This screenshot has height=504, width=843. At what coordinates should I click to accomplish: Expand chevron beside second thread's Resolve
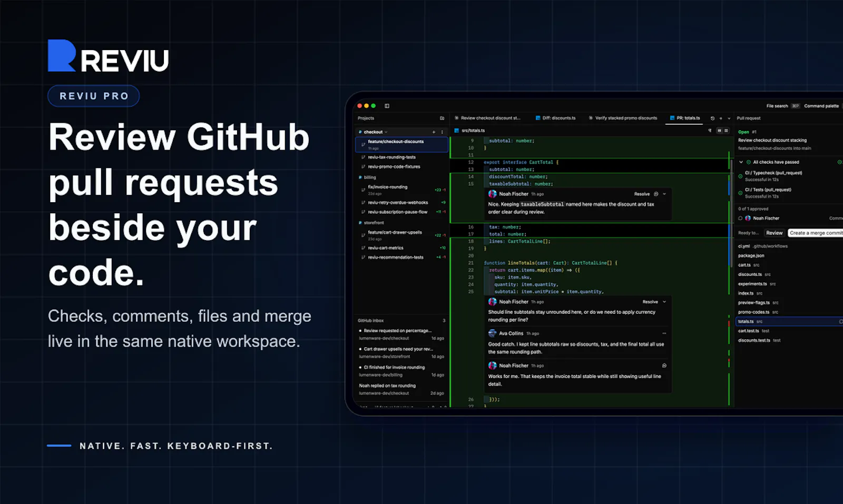pos(664,302)
